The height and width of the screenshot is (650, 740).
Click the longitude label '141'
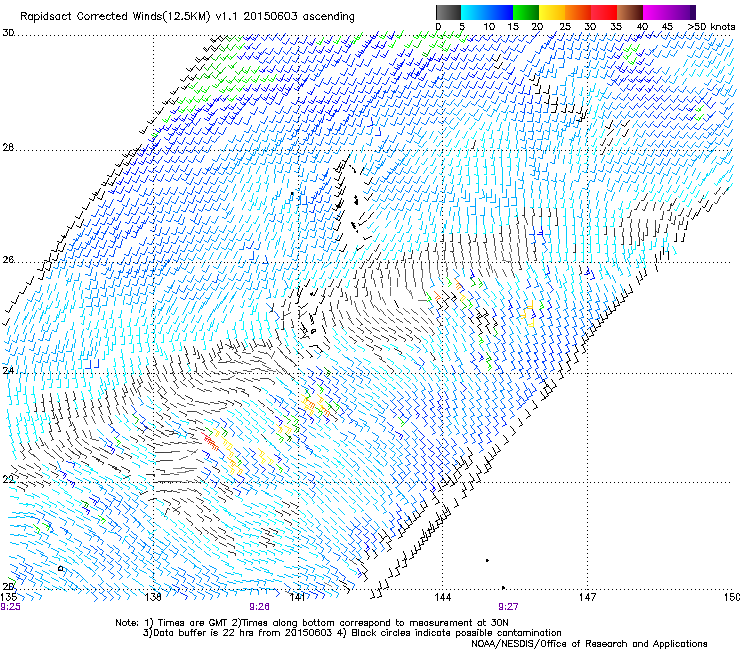pyautogui.click(x=298, y=597)
